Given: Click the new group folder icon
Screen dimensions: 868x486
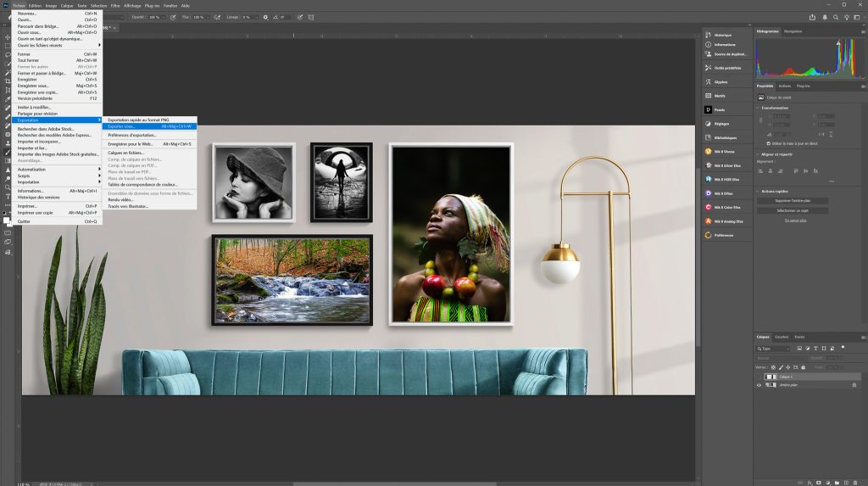Looking at the screenshot, I should coord(837,483).
